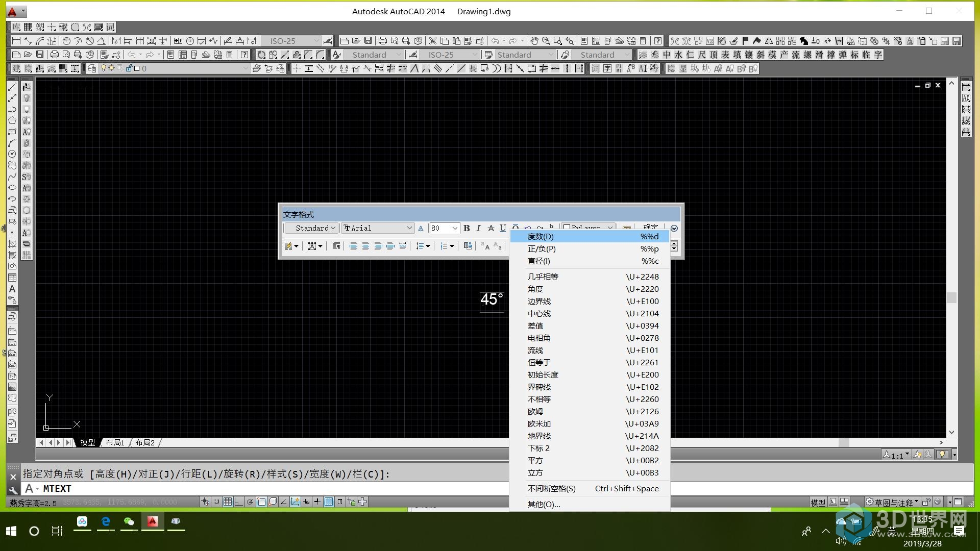Toggle Grid display in status bar
The width and height of the screenshot is (980, 551).
228,502
